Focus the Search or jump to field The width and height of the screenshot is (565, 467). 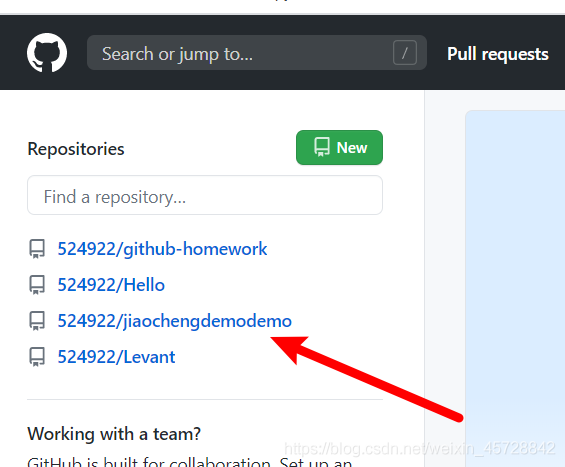pyautogui.click(x=257, y=53)
